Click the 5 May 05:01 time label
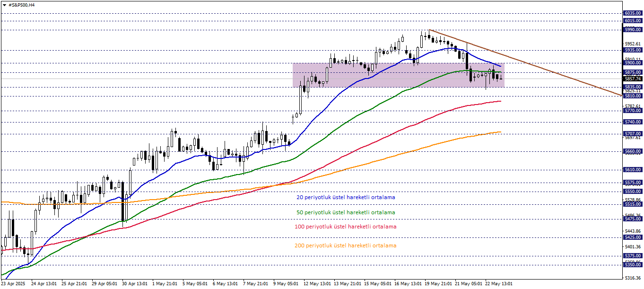The width and height of the screenshot is (644, 289). tap(195, 284)
